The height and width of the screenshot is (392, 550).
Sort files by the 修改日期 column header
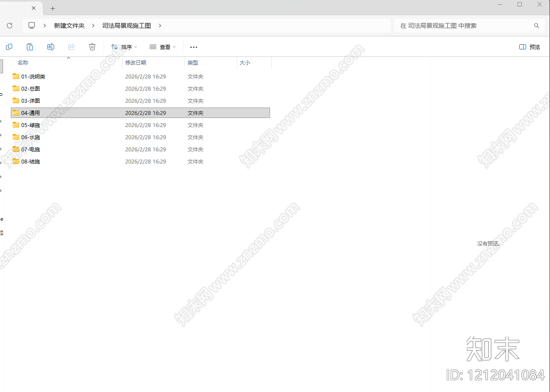(x=136, y=62)
